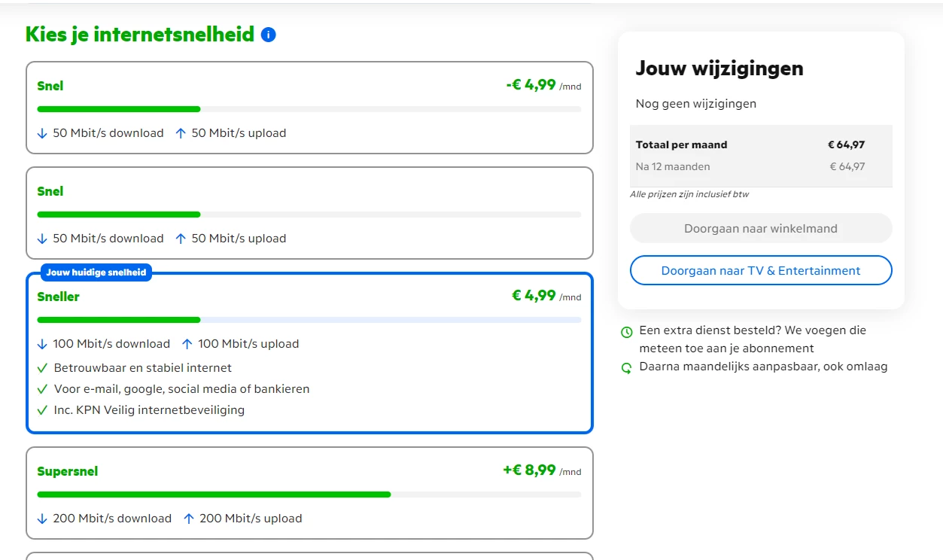Click the info icon beside 'Kies je internetsnelheid'
Screen dimensions: 943x560
(269, 35)
